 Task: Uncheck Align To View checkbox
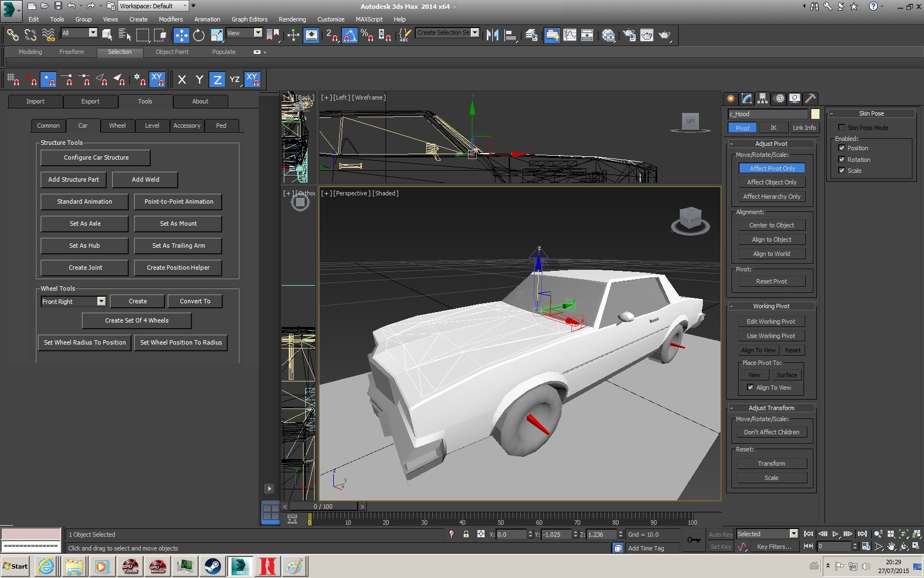tap(750, 388)
